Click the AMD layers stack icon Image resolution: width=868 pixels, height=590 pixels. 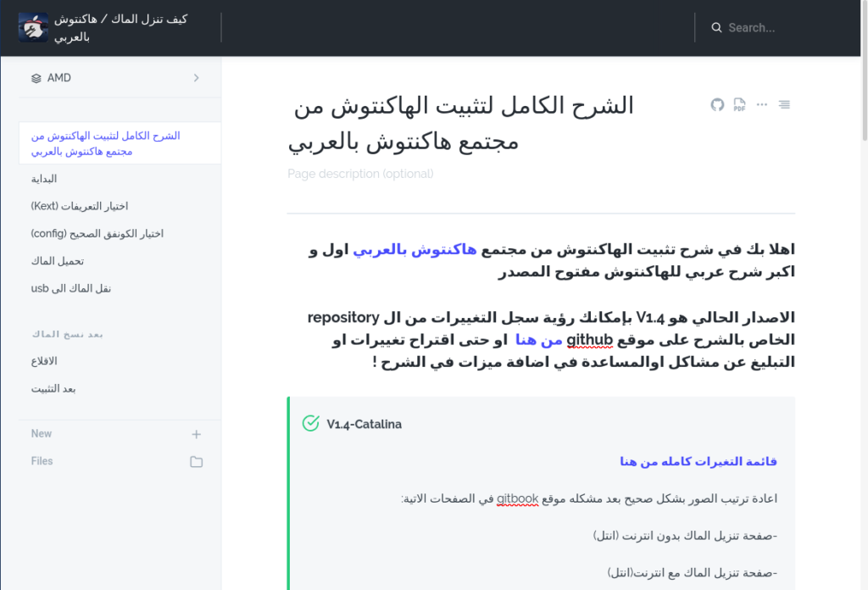point(36,78)
